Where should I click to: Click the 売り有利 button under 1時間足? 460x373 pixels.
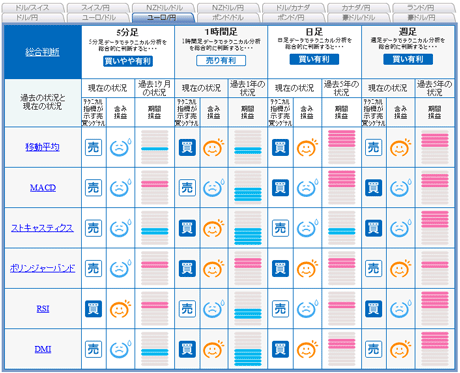[221, 60]
